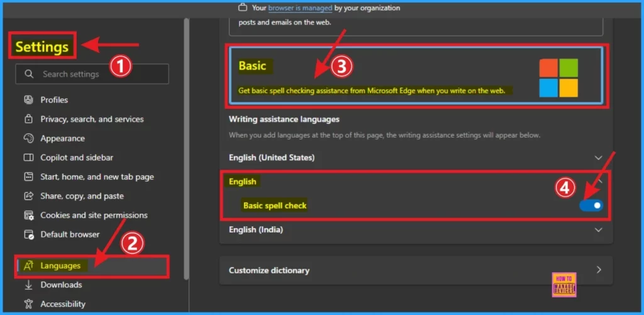Open Downloads settings
This screenshot has width=644, height=315.
(x=61, y=285)
